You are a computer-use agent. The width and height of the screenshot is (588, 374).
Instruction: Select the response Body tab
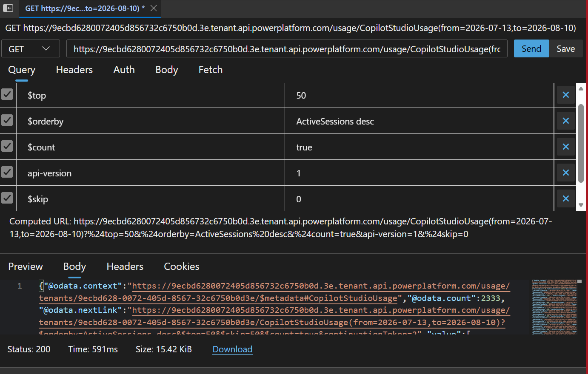point(74,266)
